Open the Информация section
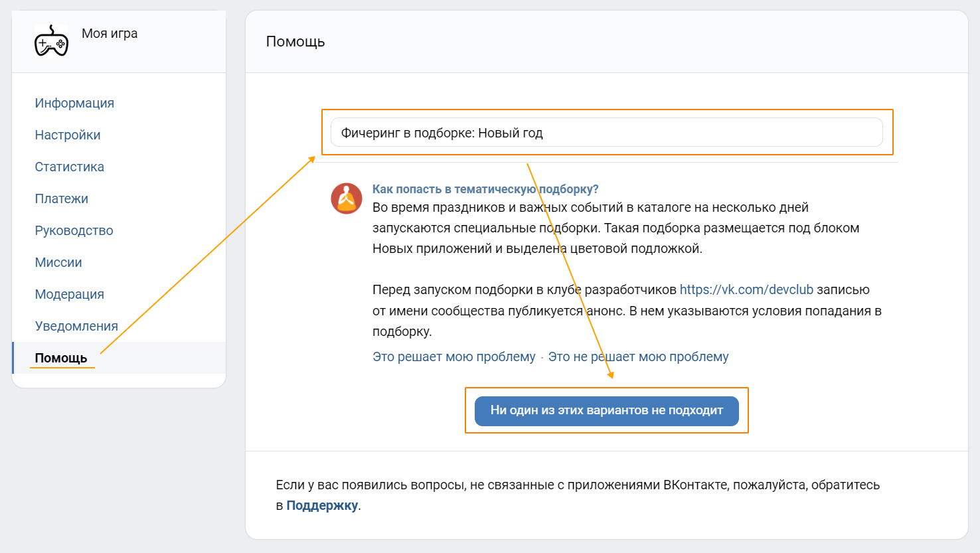The height and width of the screenshot is (553, 980). coord(74,103)
